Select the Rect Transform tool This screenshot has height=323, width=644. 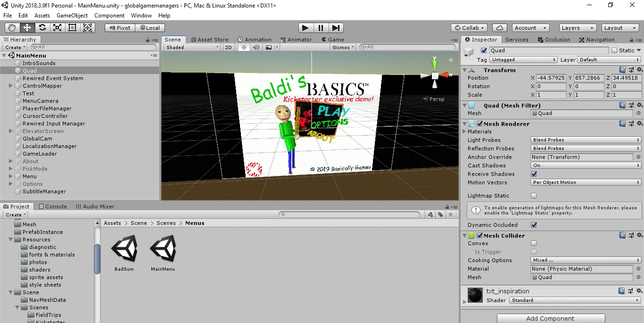point(72,27)
